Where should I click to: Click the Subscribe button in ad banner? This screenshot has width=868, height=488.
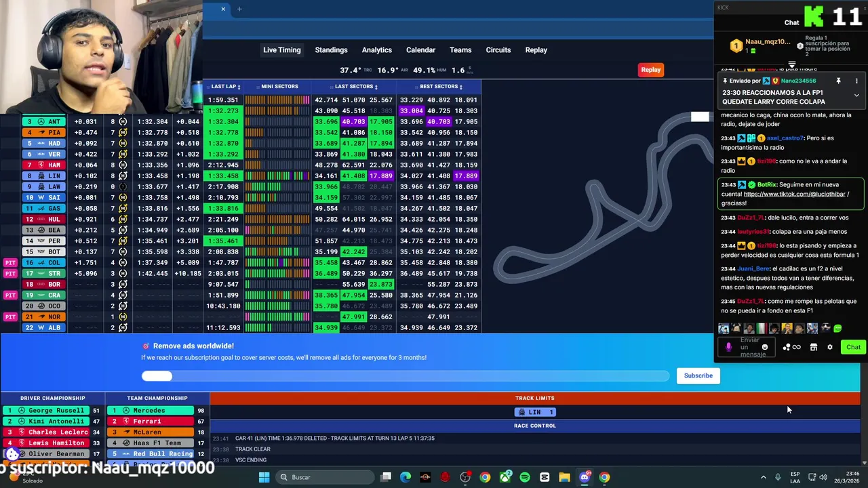pos(698,375)
